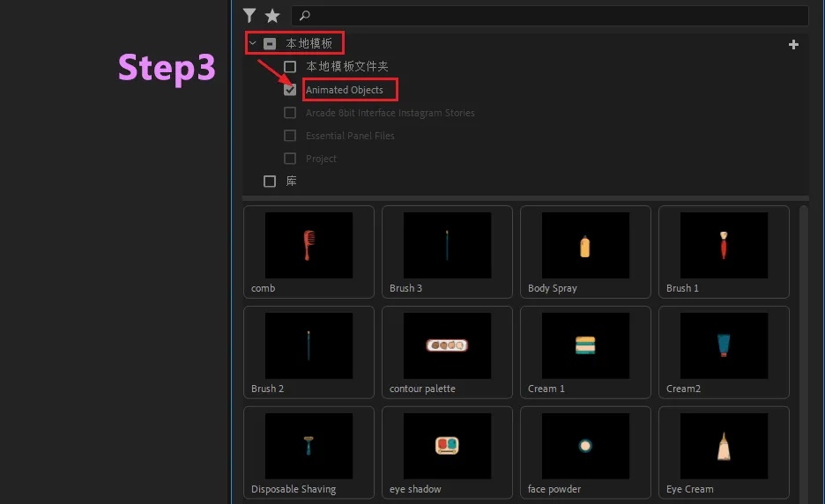Uncheck the Animated Objects checkbox
825x504 pixels.
(290, 90)
